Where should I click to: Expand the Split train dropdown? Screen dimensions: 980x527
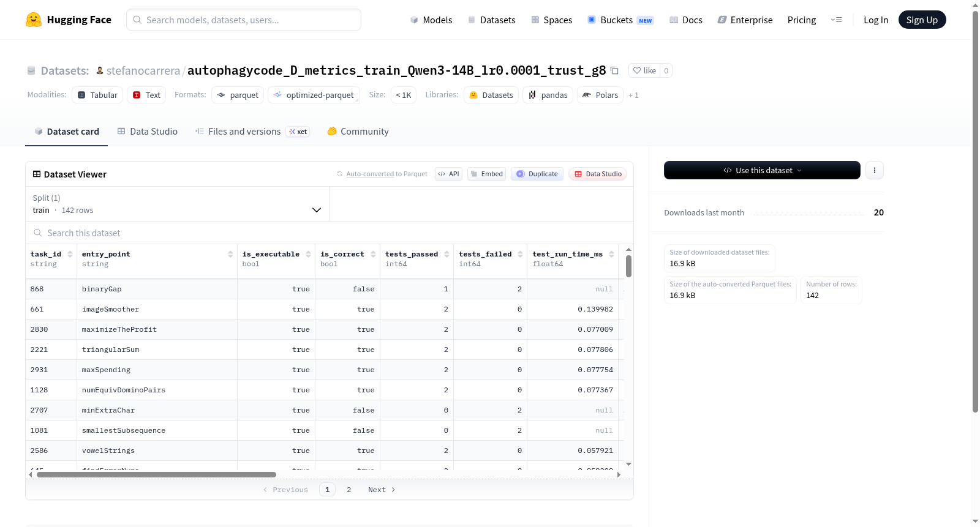[x=178, y=204]
